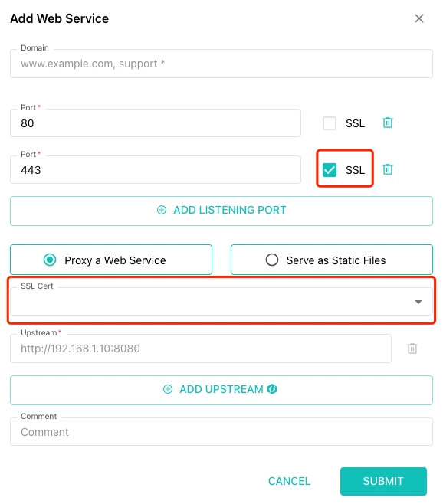Delete the port 80 listening entry
The width and height of the screenshot is (443, 504).
point(388,123)
